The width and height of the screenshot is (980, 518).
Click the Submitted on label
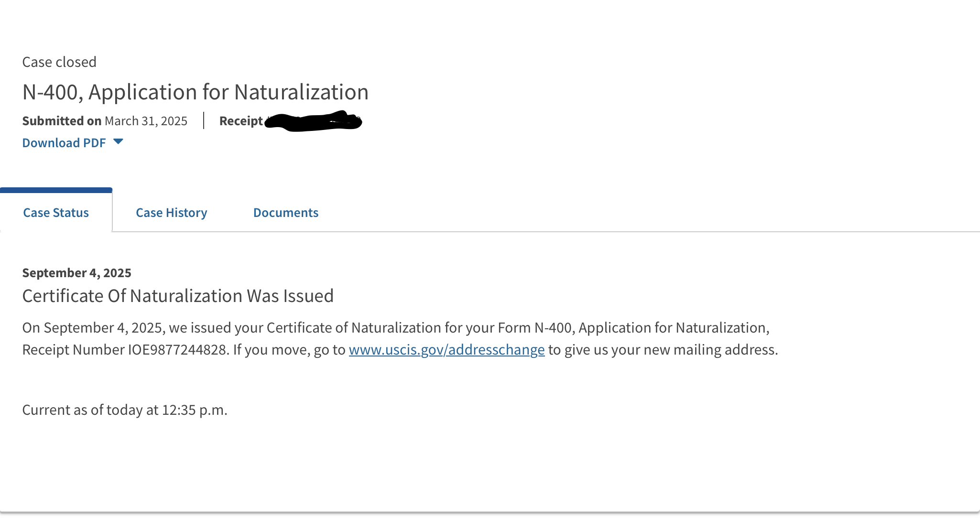tap(62, 121)
